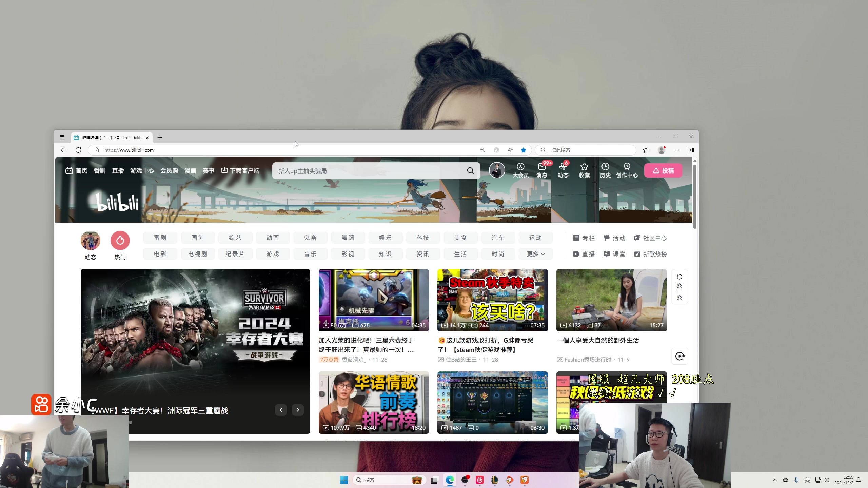Open Microsoft Edge in the taskbar
The image size is (868, 488).
tap(450, 480)
